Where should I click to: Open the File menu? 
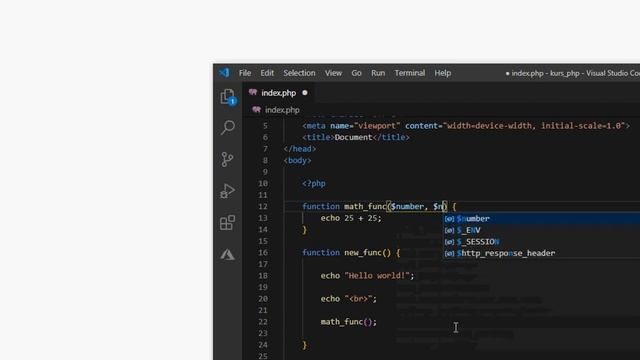245,73
